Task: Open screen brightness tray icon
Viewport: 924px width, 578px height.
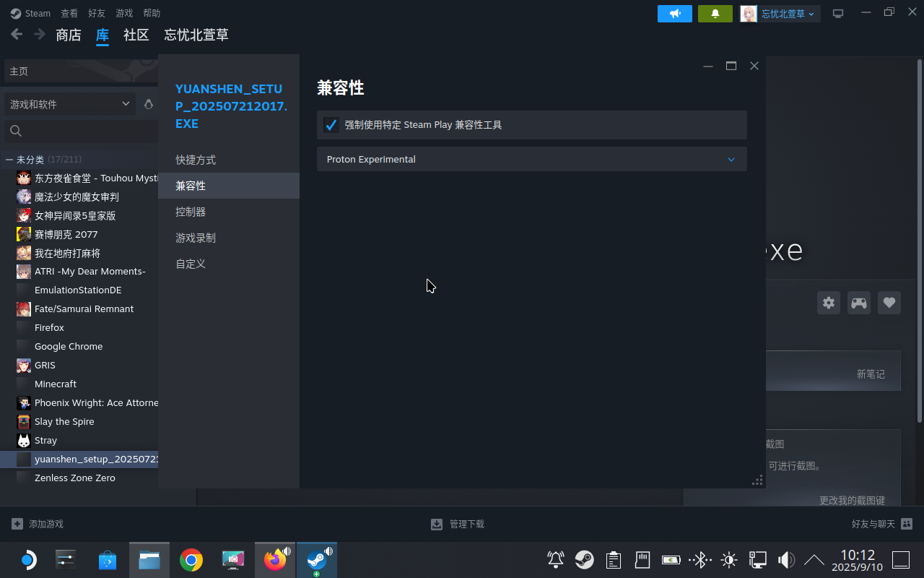Action: tap(729, 560)
